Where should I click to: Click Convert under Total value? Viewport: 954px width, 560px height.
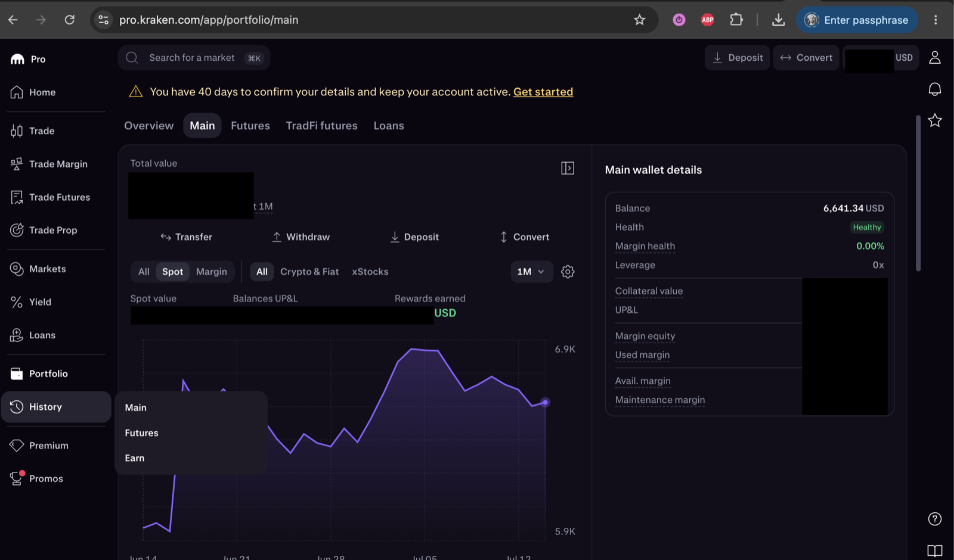click(524, 237)
